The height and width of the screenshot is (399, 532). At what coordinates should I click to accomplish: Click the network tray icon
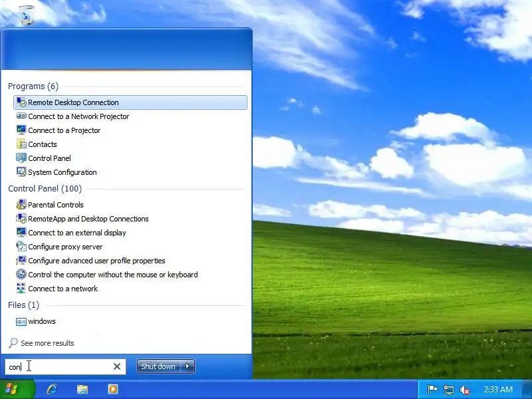[448, 390]
